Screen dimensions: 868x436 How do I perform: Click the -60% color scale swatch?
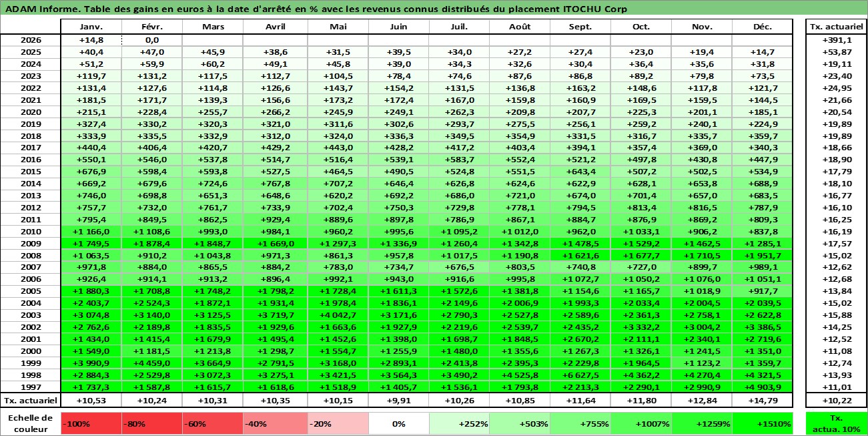coord(212,423)
